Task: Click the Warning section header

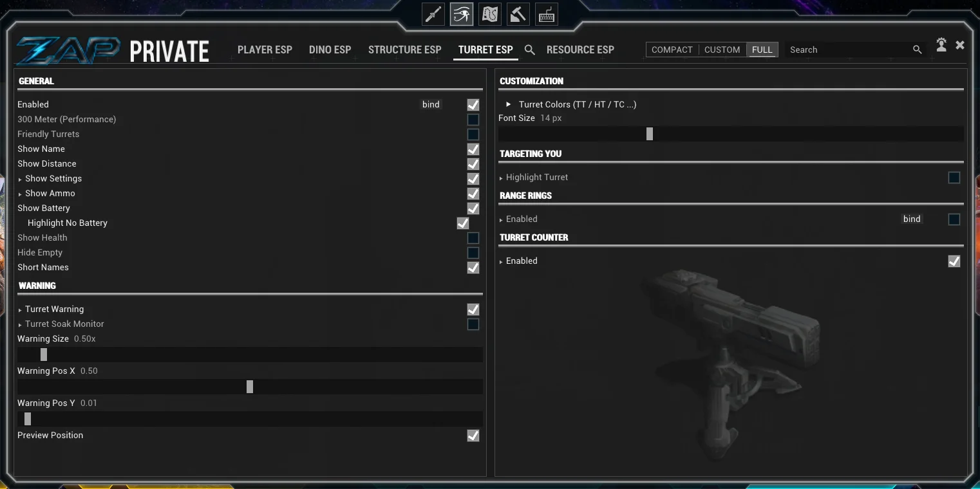Action: pyautogui.click(x=37, y=286)
